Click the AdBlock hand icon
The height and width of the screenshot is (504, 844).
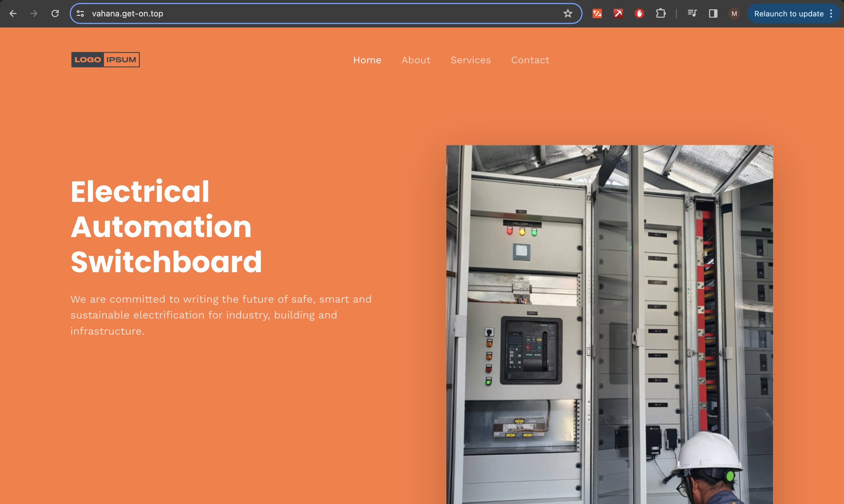[639, 13]
